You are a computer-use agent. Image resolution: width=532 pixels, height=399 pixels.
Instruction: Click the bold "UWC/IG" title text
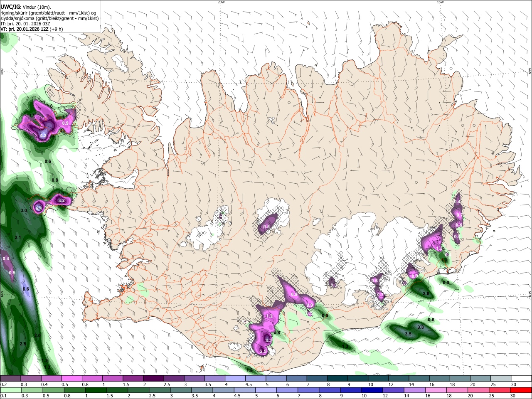(x=9, y=6)
